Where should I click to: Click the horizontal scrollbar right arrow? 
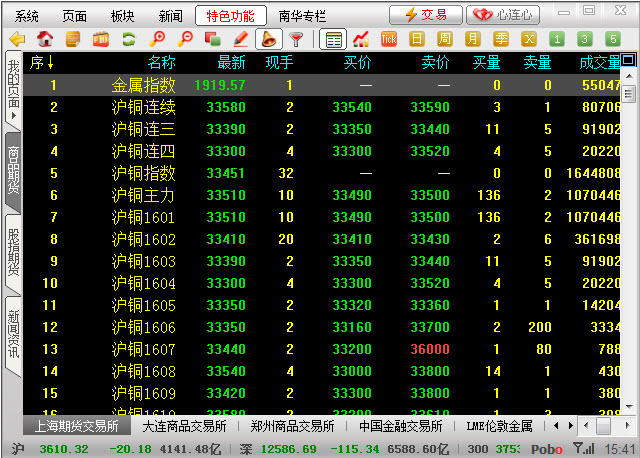627,426
